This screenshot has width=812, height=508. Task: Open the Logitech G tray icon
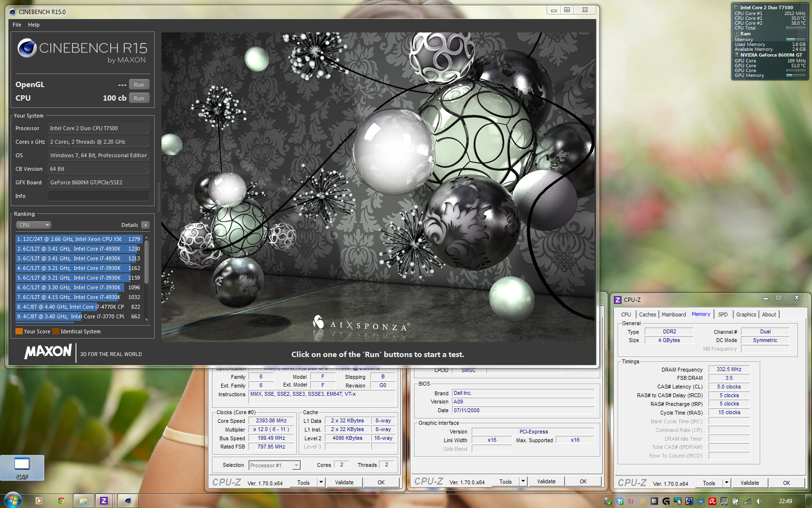(x=666, y=501)
